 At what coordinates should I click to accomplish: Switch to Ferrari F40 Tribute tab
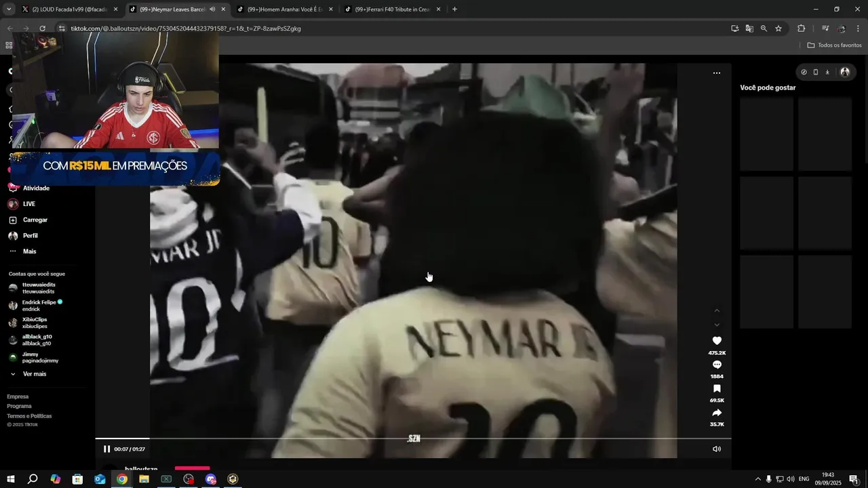point(392,9)
